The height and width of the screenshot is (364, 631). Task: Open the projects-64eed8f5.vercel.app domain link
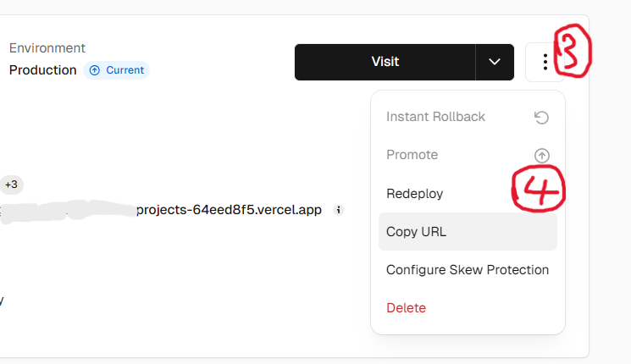tap(229, 210)
